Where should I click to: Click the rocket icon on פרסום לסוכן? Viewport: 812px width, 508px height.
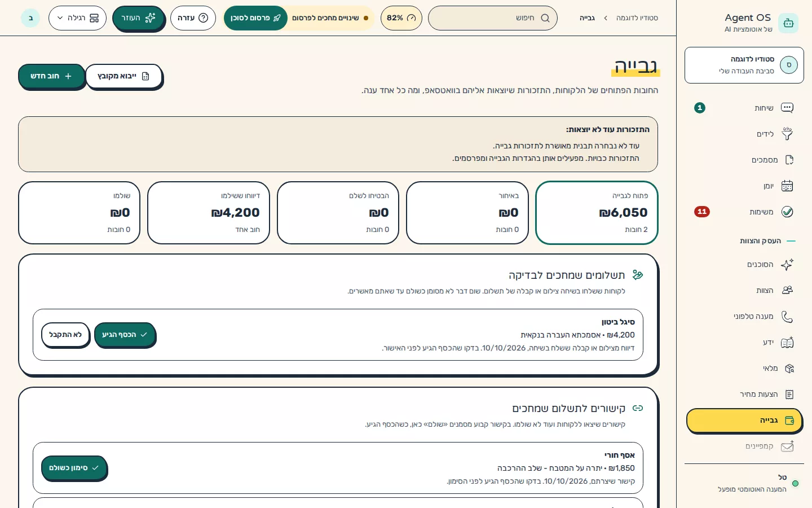pos(277,18)
